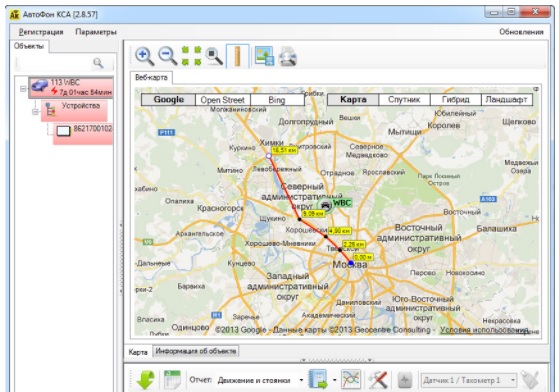Fit map to all objects (green arrows icon)
The width and height of the screenshot is (559, 392).
(191, 56)
